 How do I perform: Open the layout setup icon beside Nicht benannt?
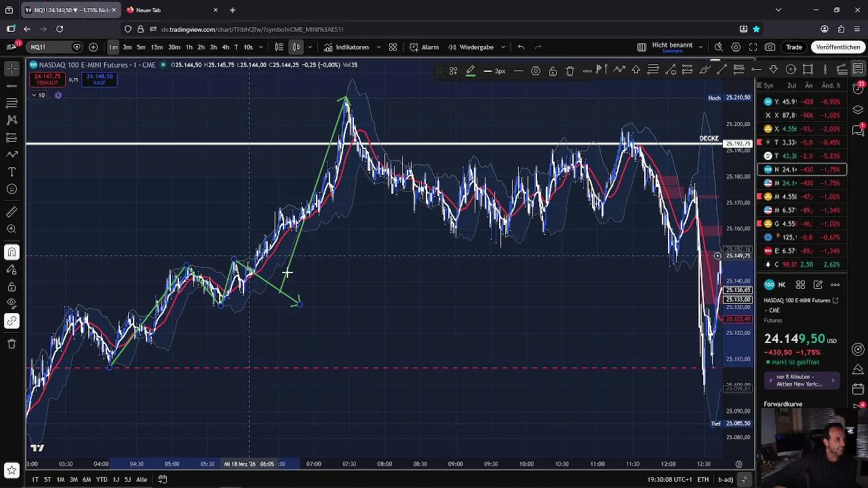pos(642,47)
